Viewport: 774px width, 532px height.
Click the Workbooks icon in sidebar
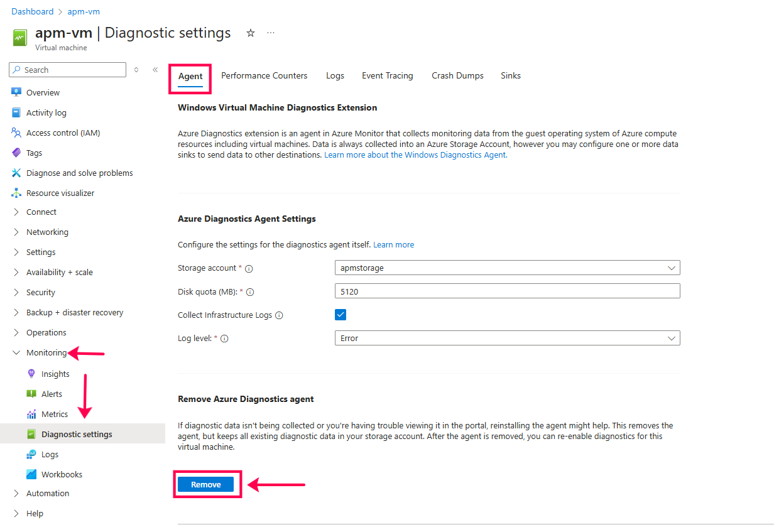click(x=31, y=474)
